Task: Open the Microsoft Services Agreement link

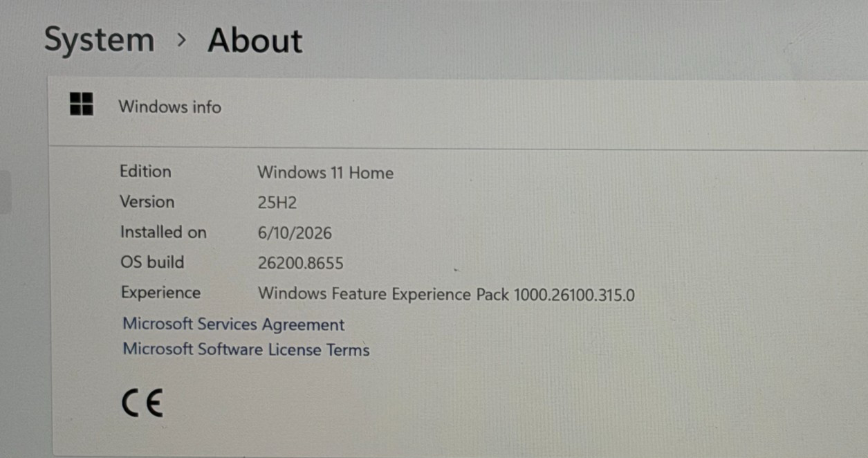Action: (x=233, y=324)
